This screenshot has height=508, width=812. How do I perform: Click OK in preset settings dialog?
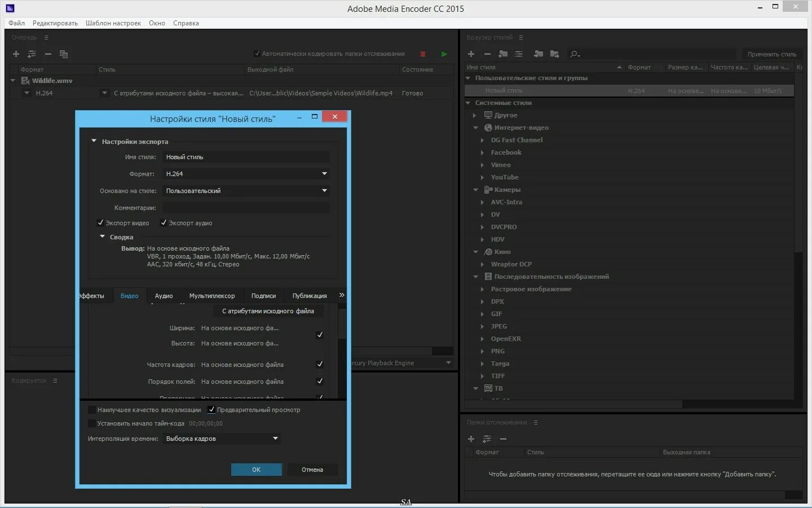pyautogui.click(x=257, y=470)
